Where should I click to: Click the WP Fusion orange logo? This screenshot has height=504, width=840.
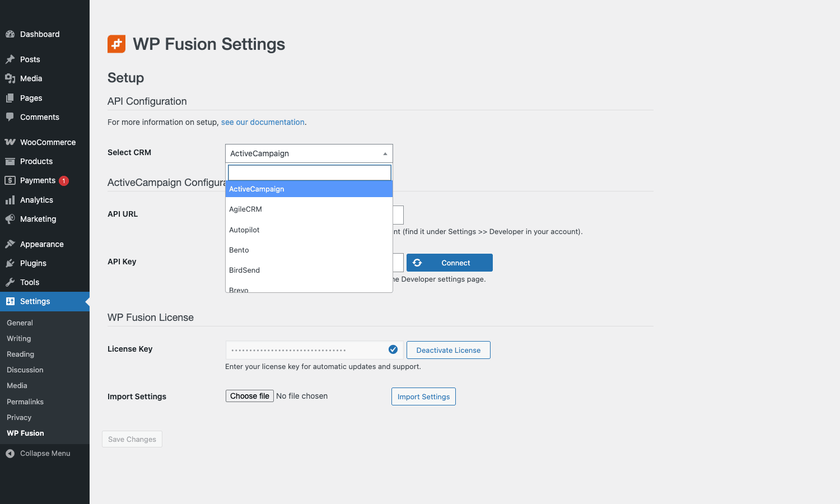point(116,44)
